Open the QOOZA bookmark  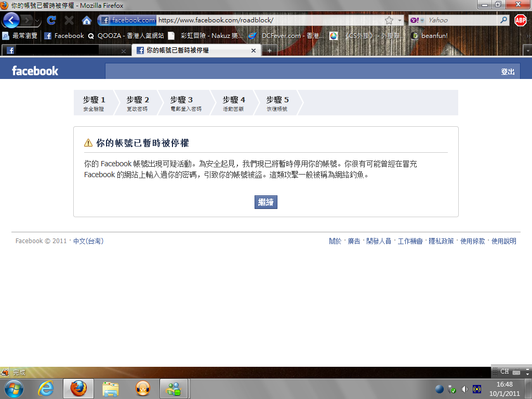pos(126,36)
